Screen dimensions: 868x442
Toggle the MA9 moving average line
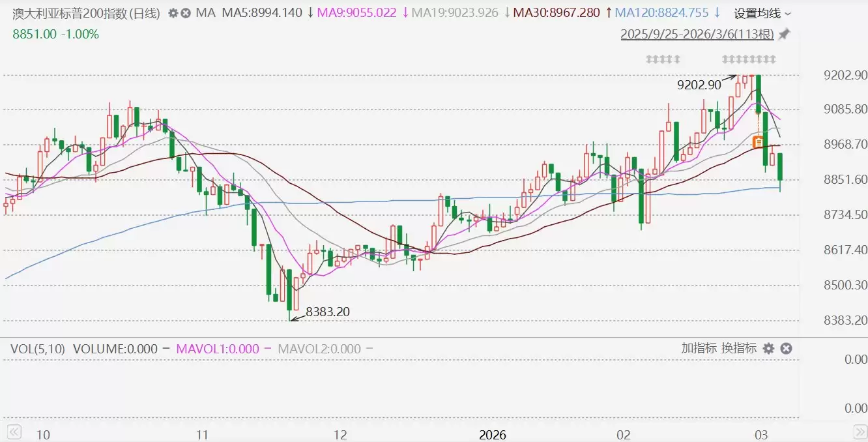[x=356, y=13]
